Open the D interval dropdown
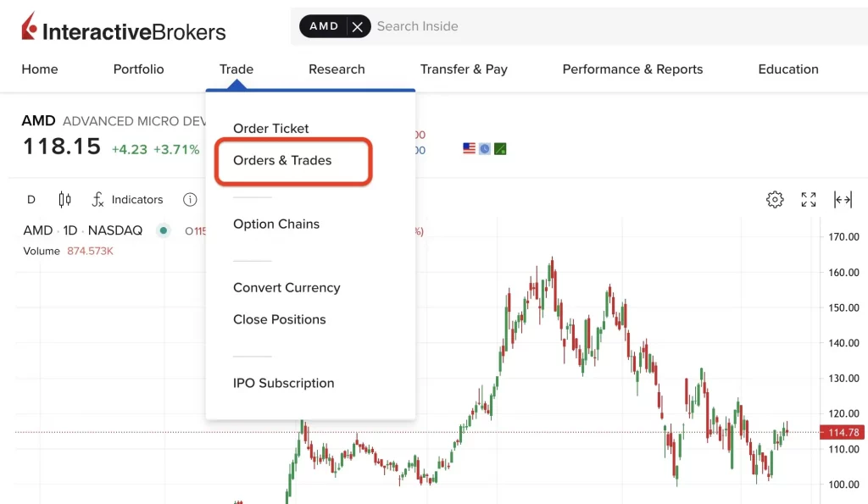The width and height of the screenshot is (868, 504). (x=31, y=200)
